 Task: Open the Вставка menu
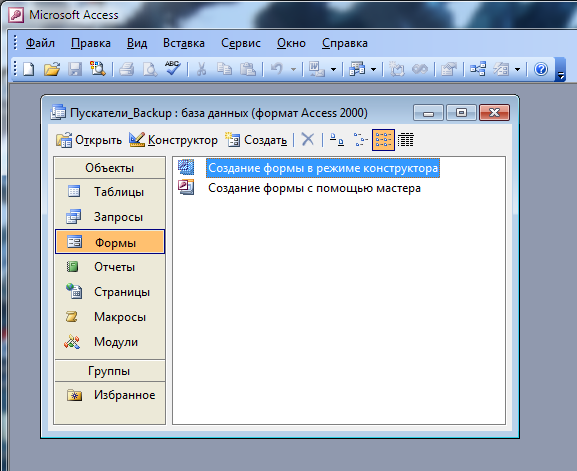click(x=184, y=43)
